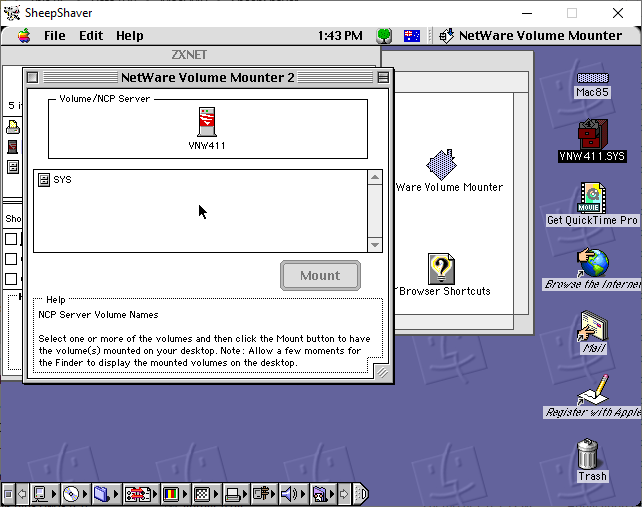Tick the first checkbox in ZXNET window

click(x=11, y=239)
